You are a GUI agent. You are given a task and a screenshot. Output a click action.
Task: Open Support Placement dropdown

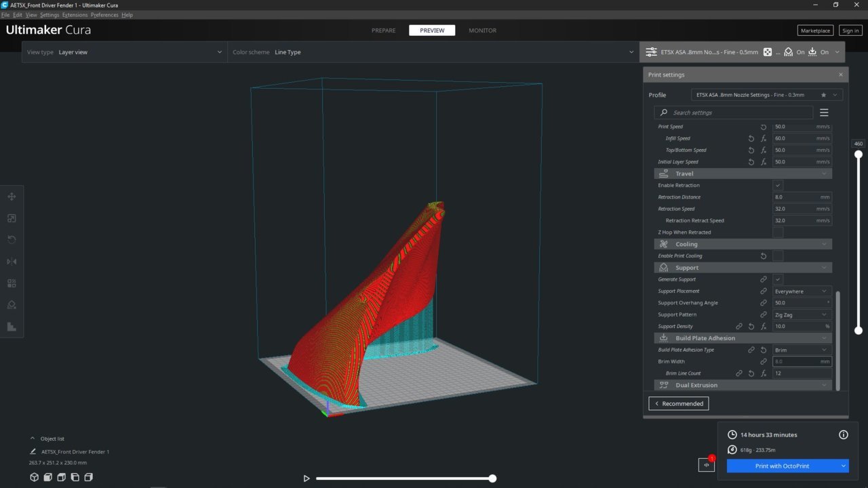coord(802,291)
